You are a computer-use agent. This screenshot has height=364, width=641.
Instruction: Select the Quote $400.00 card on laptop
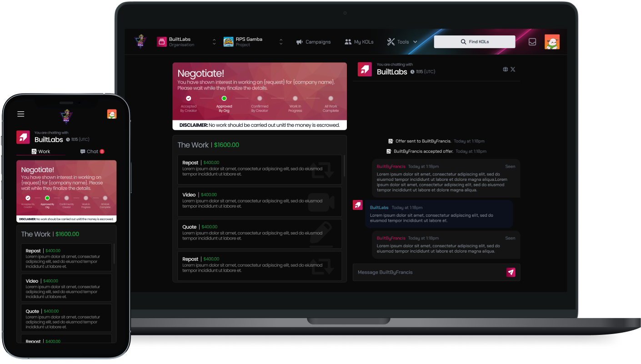pyautogui.click(x=259, y=234)
